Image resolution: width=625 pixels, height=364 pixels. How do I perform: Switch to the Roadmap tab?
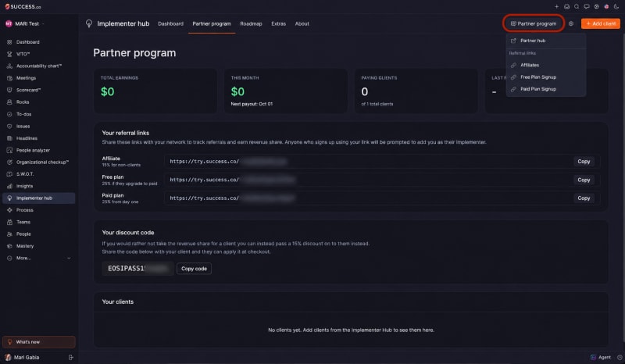[x=251, y=23]
